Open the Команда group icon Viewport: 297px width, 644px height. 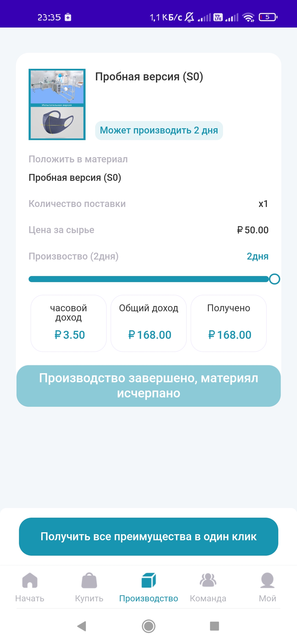coord(208,580)
